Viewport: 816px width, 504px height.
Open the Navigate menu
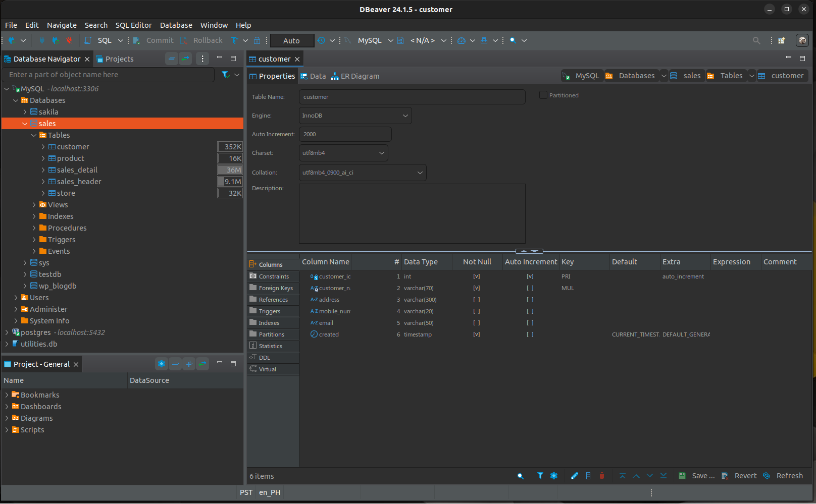pyautogui.click(x=62, y=25)
